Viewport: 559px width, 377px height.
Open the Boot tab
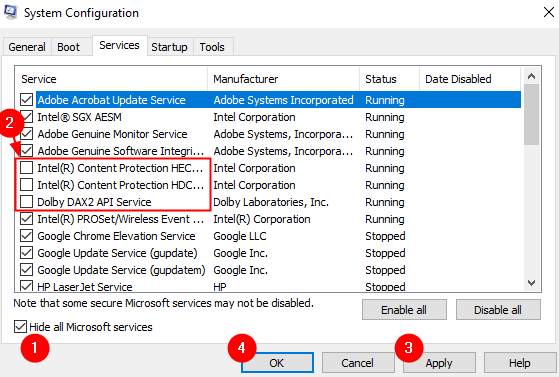tap(68, 47)
